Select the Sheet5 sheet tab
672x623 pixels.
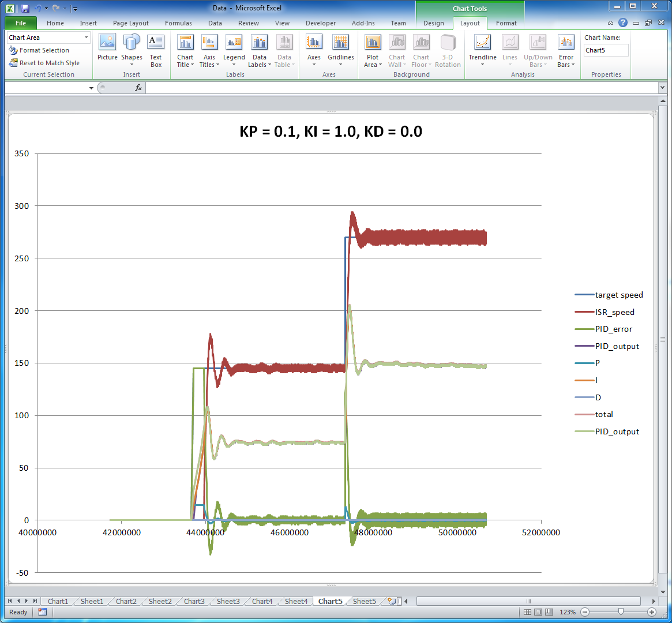[x=365, y=601]
